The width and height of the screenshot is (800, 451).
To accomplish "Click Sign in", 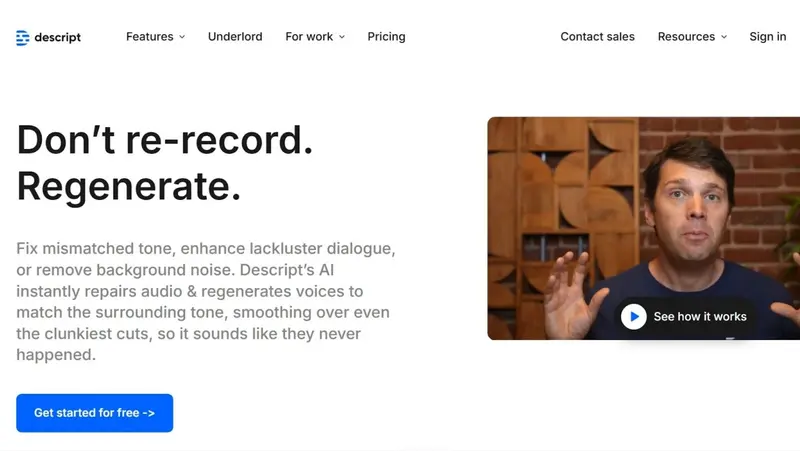I will click(767, 37).
